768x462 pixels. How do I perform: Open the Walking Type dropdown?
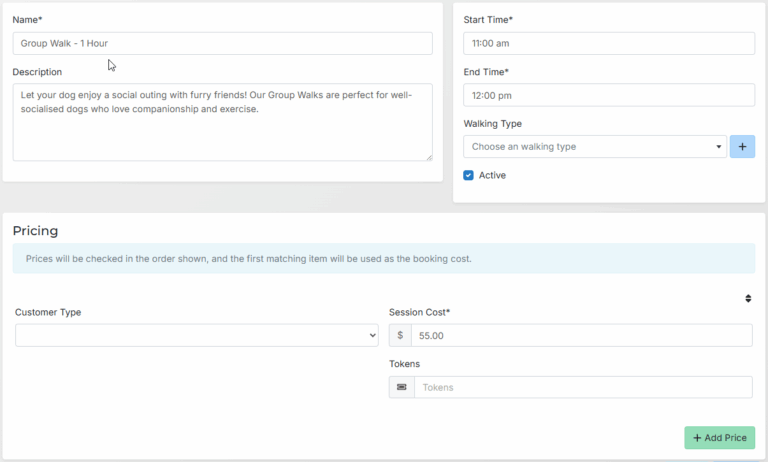click(x=594, y=147)
